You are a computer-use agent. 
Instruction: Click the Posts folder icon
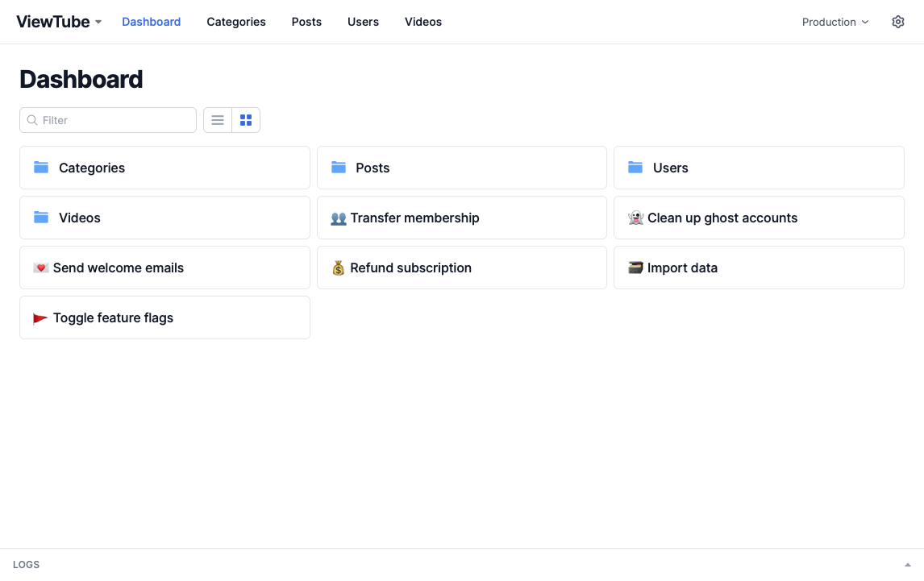pos(339,168)
